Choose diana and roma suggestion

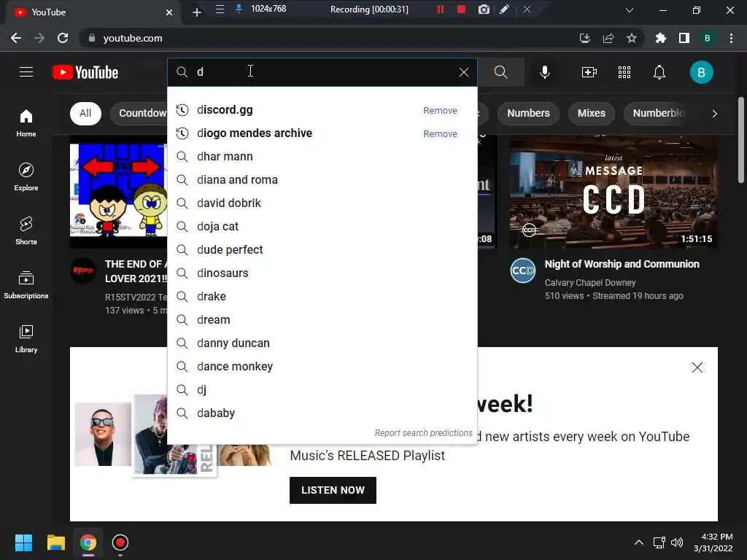322,180
